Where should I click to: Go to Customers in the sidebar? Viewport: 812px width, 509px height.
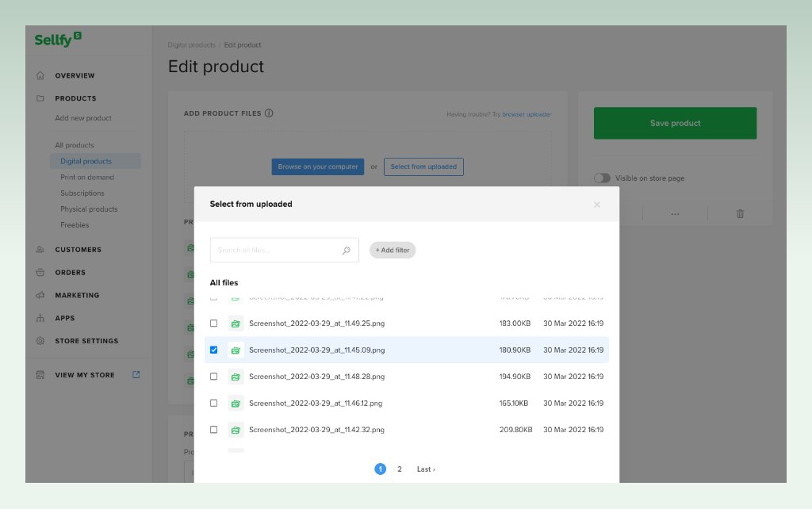[79, 250]
